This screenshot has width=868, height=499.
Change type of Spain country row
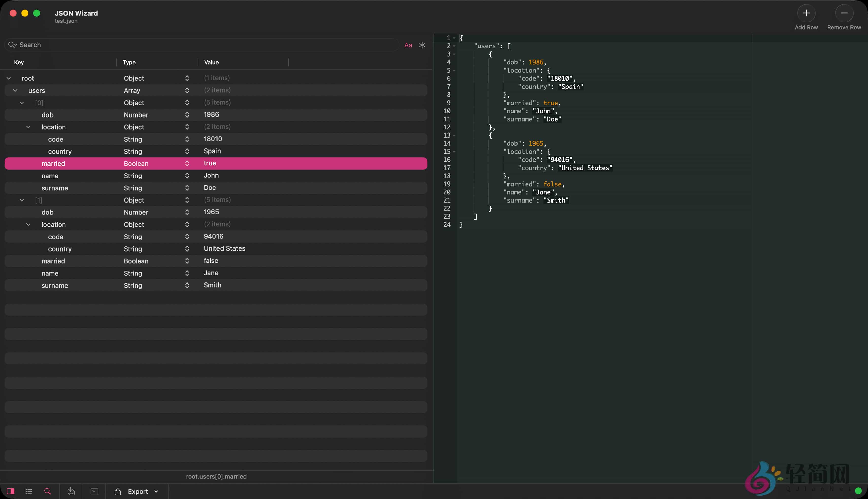tap(187, 152)
